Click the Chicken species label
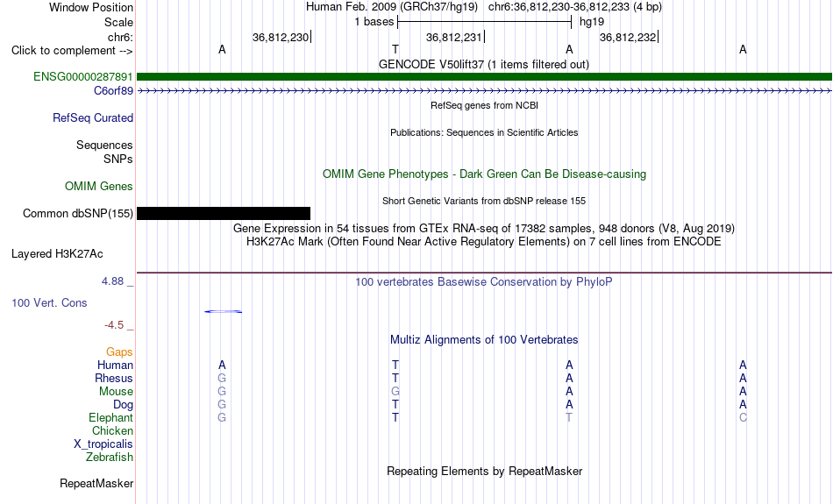 [112, 430]
